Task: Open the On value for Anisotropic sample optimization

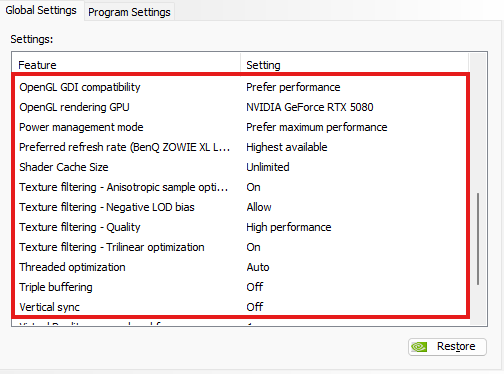Action: (x=253, y=187)
